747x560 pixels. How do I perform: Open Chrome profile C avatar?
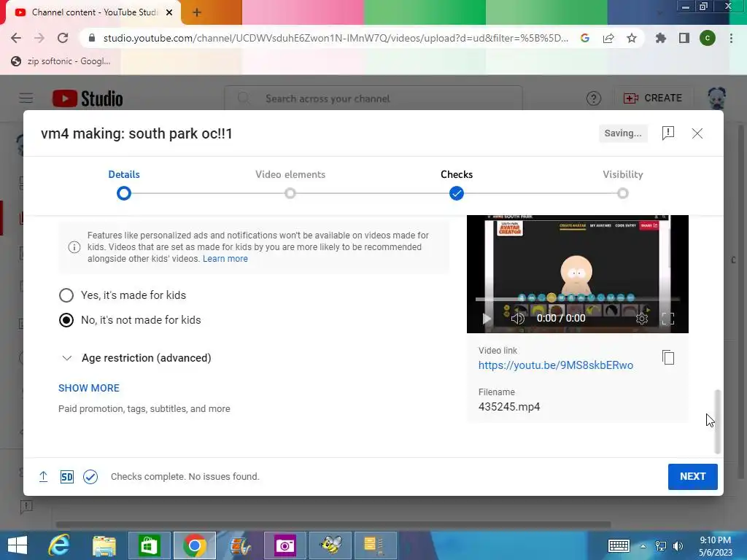click(708, 38)
